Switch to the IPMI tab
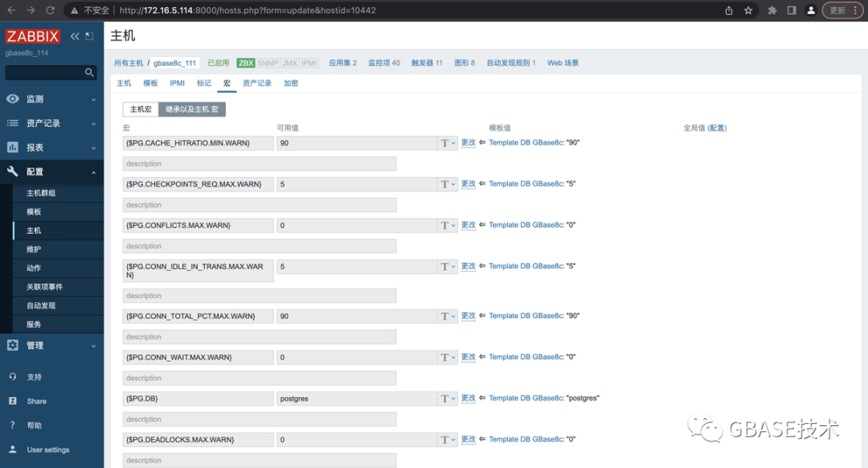This screenshot has height=468, width=868. [177, 83]
